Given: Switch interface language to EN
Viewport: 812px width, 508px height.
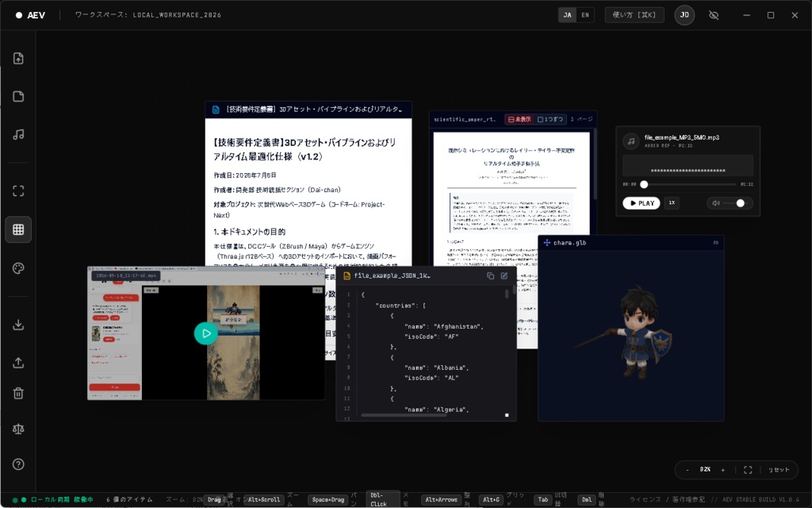Looking at the screenshot, I should pyautogui.click(x=585, y=15).
